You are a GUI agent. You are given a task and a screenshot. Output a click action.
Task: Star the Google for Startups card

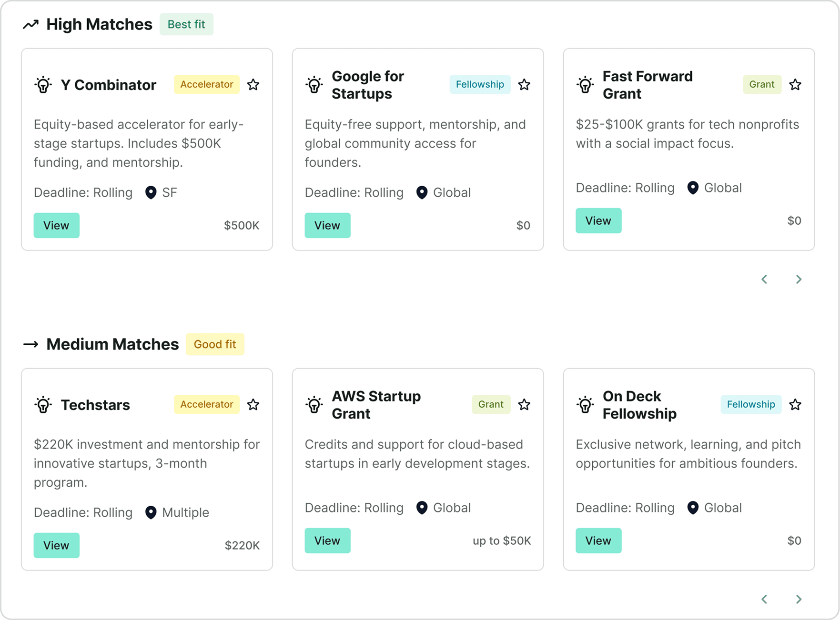click(x=524, y=85)
